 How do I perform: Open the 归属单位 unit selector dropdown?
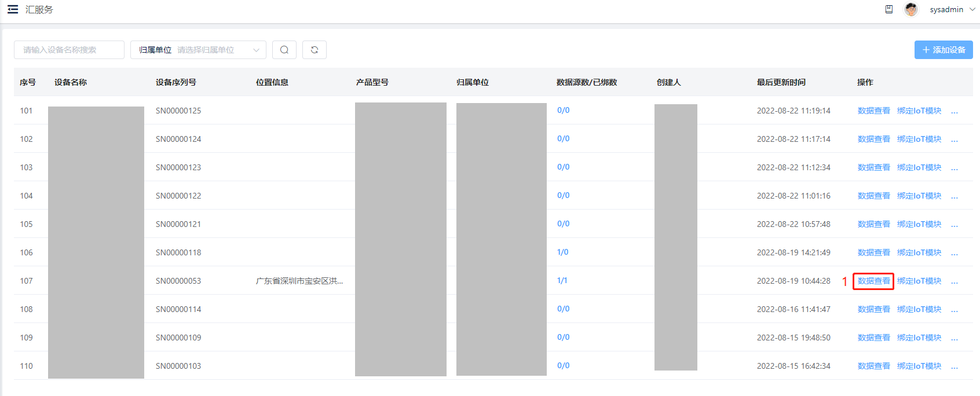tap(198, 50)
